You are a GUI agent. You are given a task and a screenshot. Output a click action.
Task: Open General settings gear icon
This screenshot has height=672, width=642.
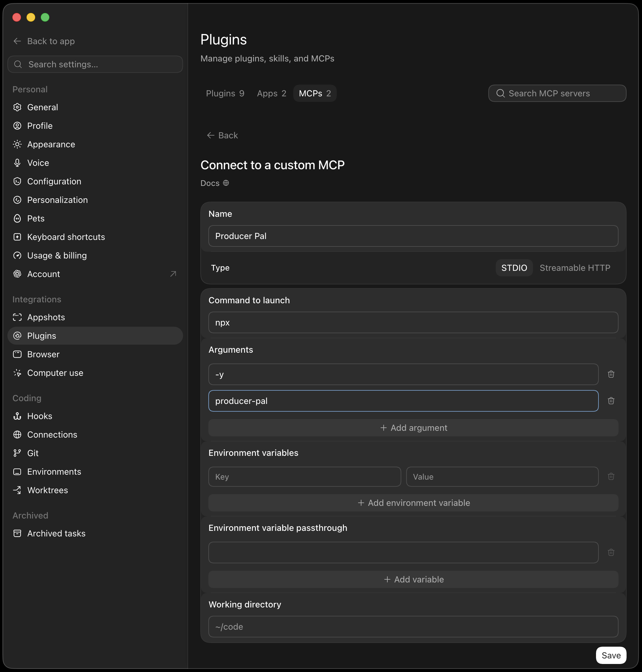[x=17, y=107]
